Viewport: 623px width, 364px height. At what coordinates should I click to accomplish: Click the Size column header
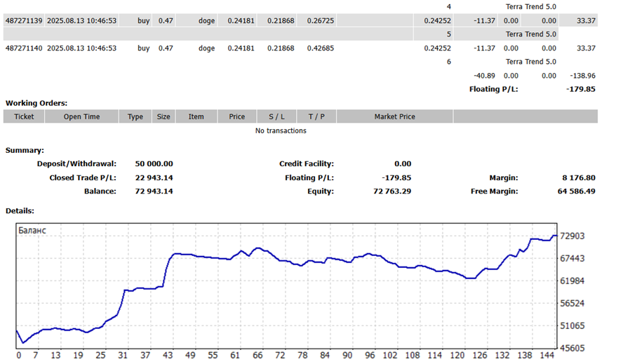coord(163,116)
